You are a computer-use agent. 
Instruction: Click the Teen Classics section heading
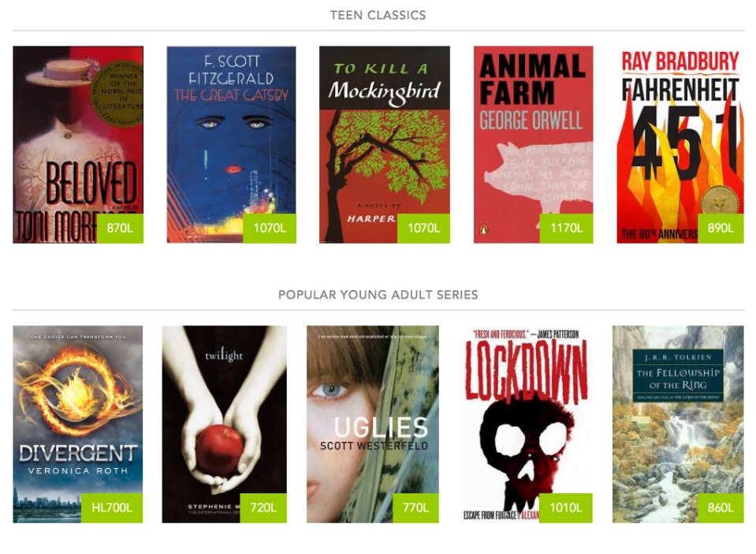pyautogui.click(x=378, y=16)
